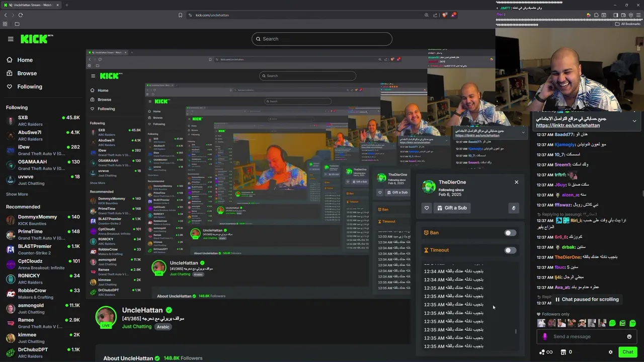Focus the main Kick Search field
The height and width of the screenshot is (362, 644).
(322, 39)
